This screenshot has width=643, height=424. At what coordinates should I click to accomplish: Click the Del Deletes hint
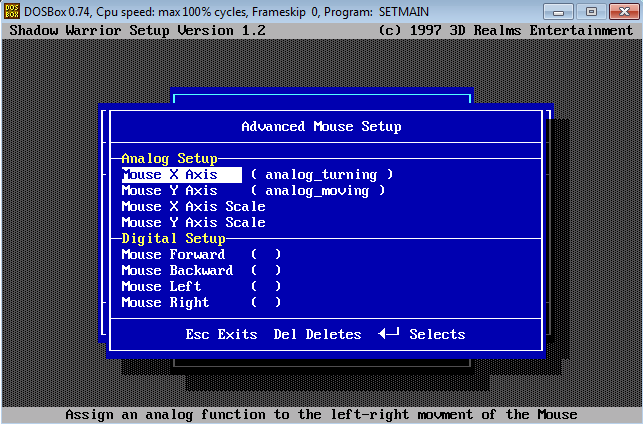(x=317, y=334)
